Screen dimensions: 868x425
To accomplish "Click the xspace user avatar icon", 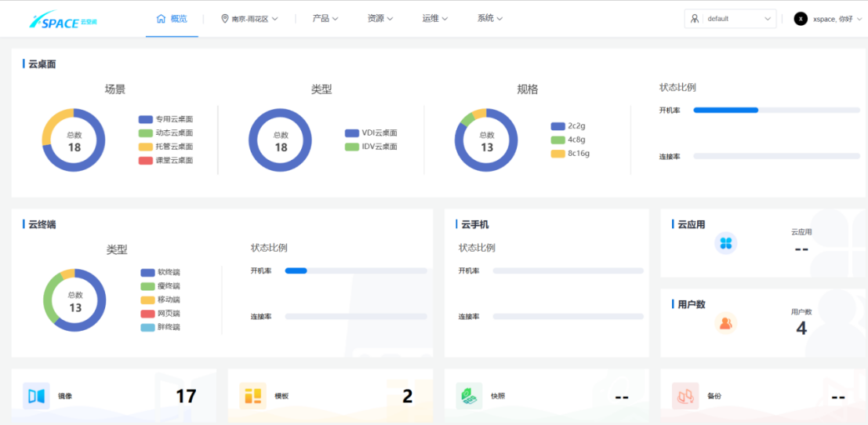I will click(x=801, y=19).
